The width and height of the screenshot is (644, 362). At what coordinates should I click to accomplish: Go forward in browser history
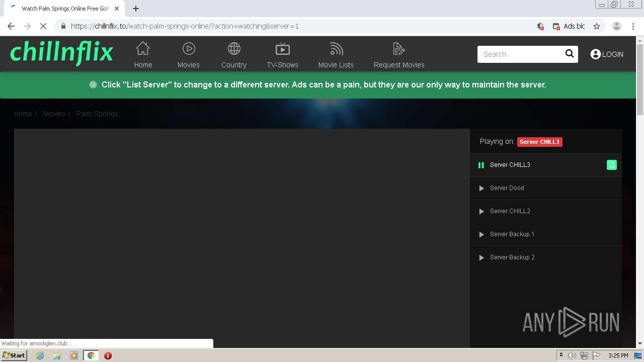(x=27, y=26)
